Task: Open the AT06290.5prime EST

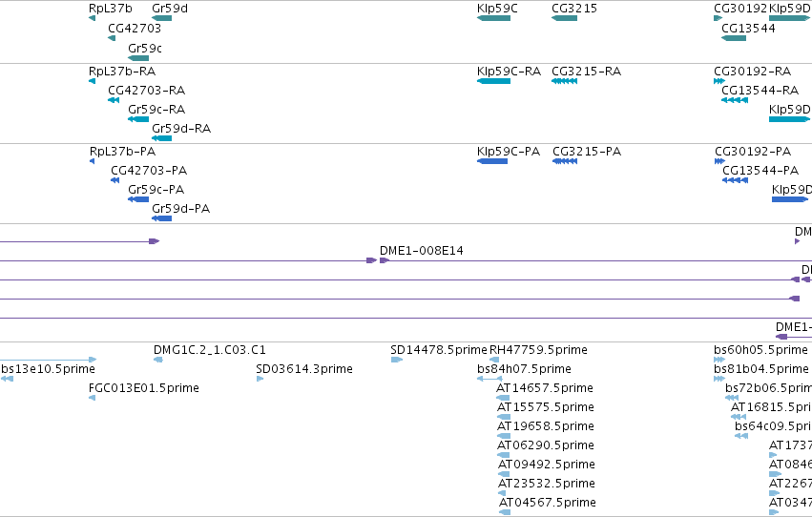Action: (x=504, y=455)
